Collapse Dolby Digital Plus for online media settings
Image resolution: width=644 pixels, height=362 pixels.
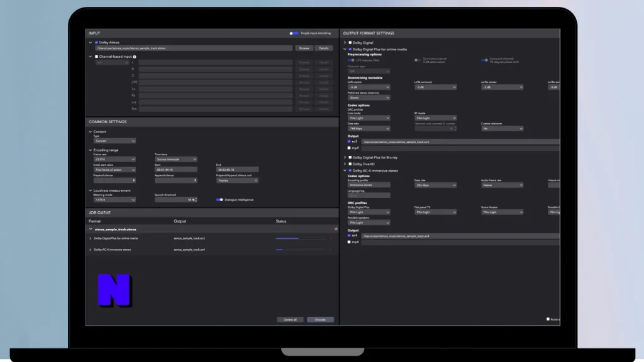tap(345, 49)
